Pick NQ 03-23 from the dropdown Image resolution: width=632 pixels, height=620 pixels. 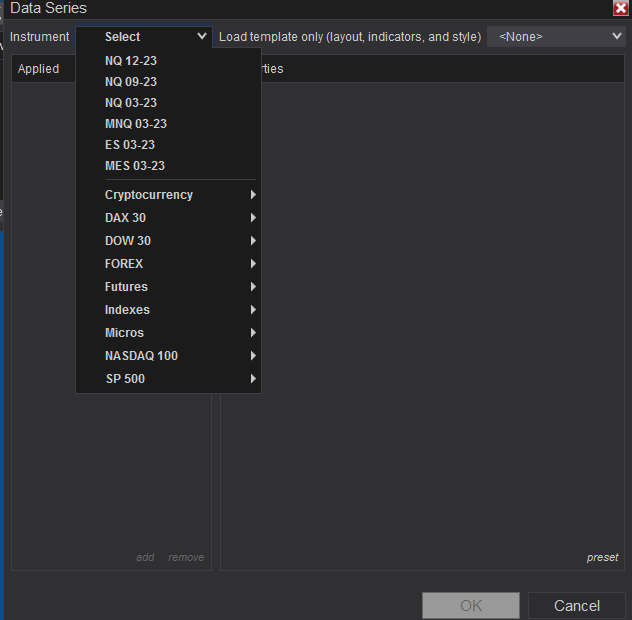tap(168, 103)
